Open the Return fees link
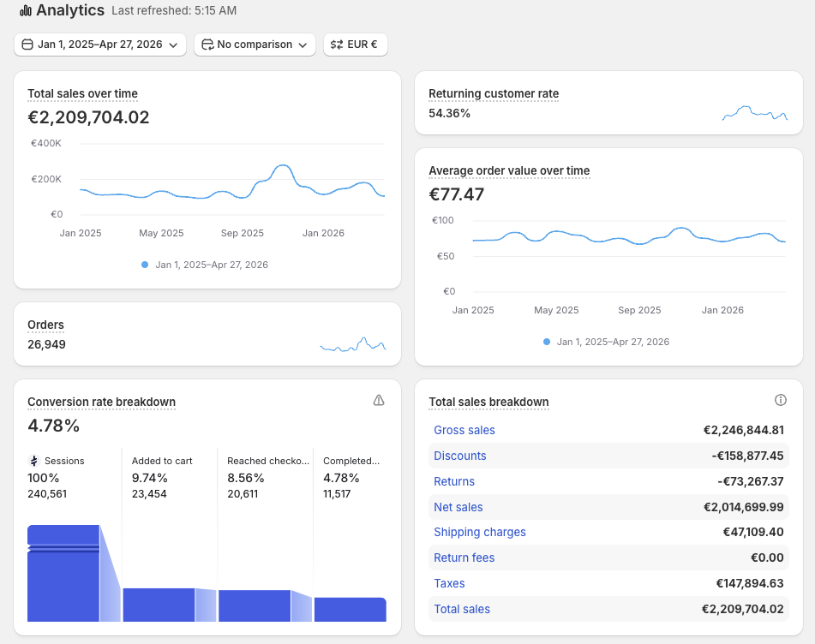This screenshot has height=644, width=815. tap(464, 558)
